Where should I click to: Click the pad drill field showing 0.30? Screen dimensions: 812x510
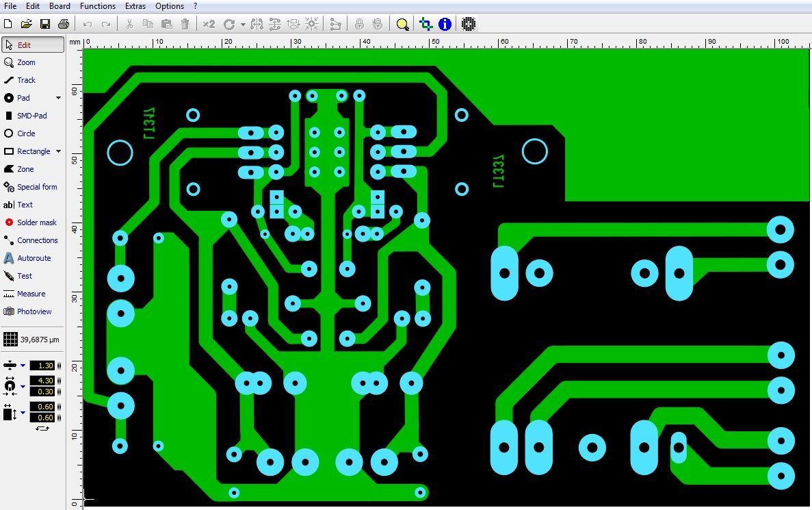pyautogui.click(x=42, y=392)
